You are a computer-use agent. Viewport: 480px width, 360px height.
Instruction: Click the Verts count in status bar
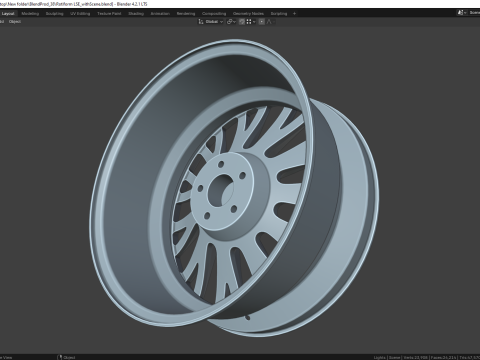416,357
